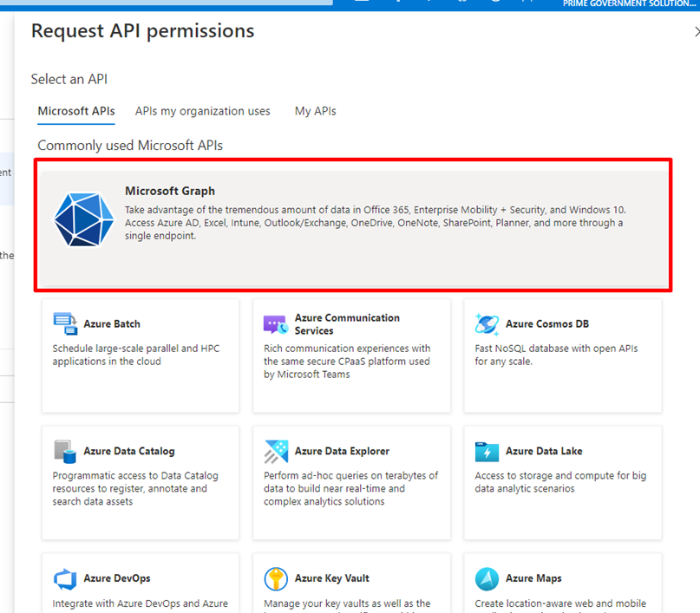Click the Azure Key Vault key icon
700x613 pixels.
pos(276,578)
